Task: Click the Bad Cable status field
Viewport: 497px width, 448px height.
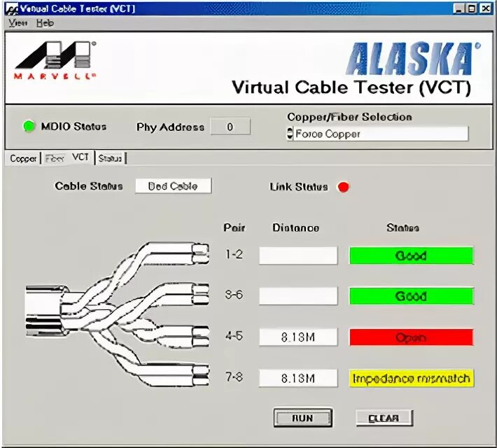Action: coord(173,185)
